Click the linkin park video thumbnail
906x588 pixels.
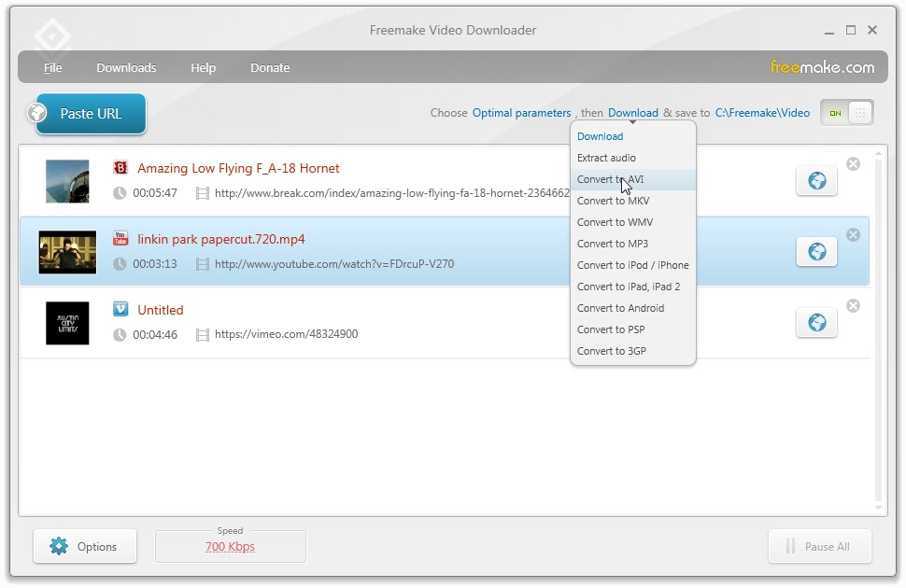(67, 252)
